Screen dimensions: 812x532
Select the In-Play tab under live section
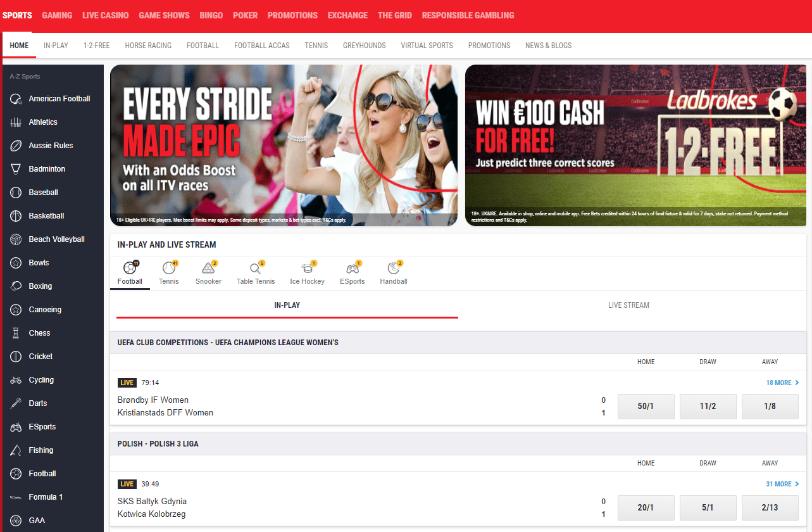pyautogui.click(x=287, y=305)
